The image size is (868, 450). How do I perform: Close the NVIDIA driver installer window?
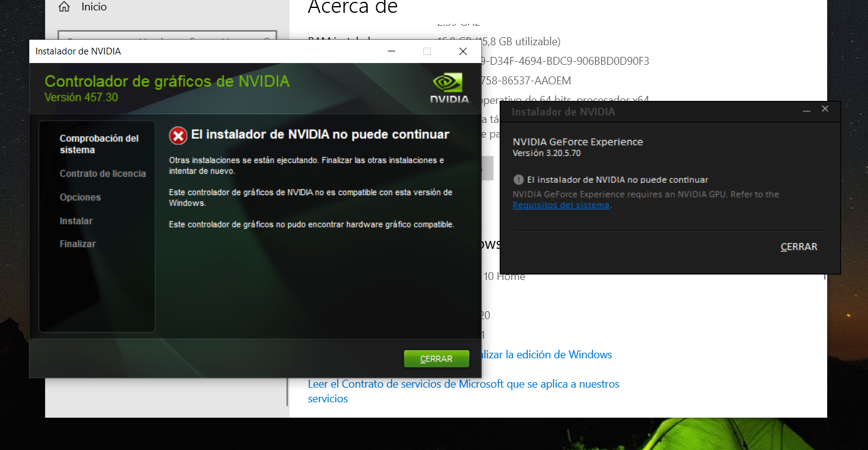(463, 51)
